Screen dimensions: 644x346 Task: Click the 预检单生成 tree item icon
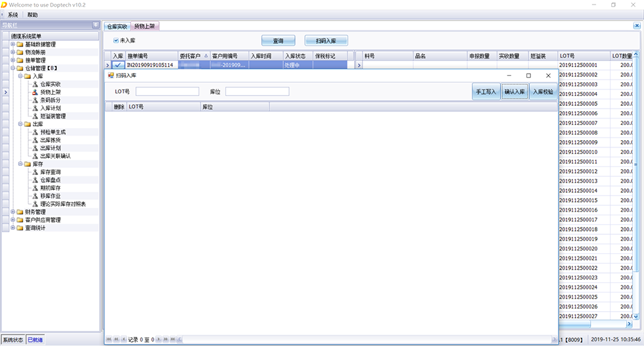(x=35, y=132)
